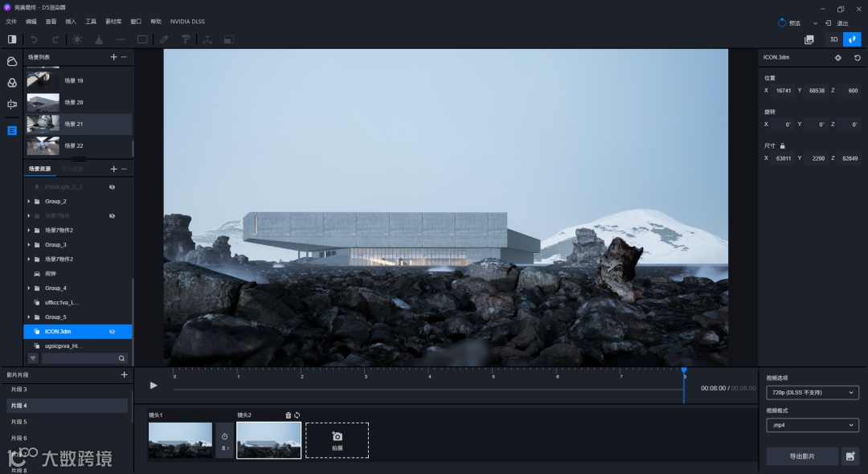868x474 pixels.
Task: Open the environment settings sidebar icon
Action: click(11, 61)
